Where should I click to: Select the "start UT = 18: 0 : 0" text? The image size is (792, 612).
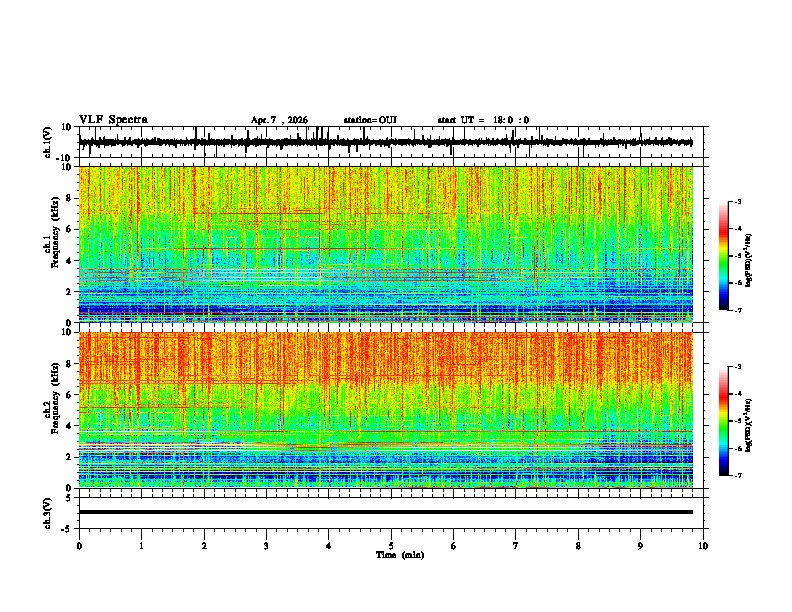pyautogui.click(x=483, y=120)
